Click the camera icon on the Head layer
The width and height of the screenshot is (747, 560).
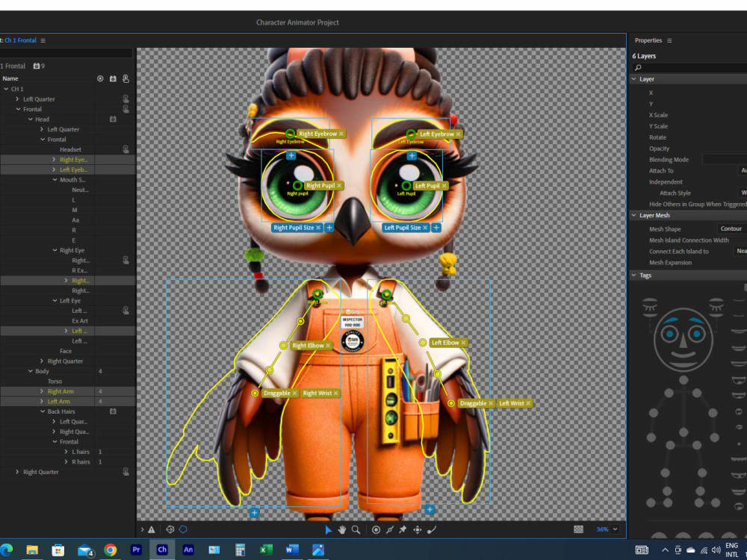click(113, 119)
